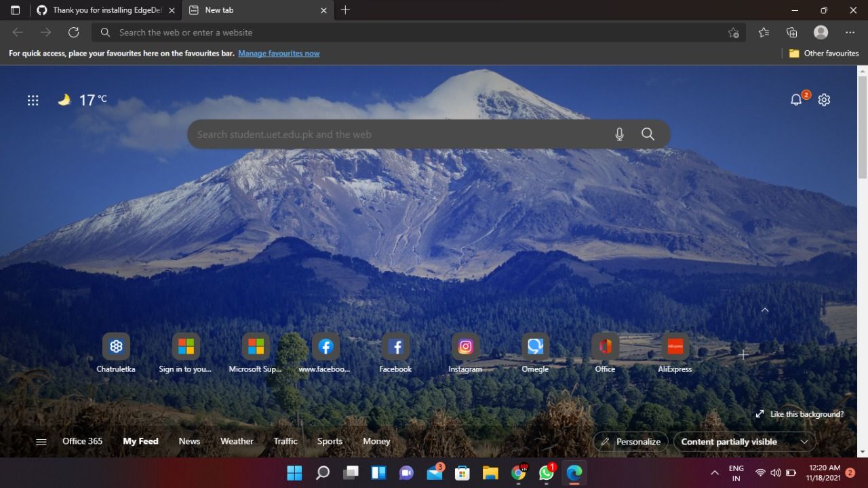Click the voice search microphone icon
Image resolution: width=868 pixels, height=488 pixels.
coord(619,134)
